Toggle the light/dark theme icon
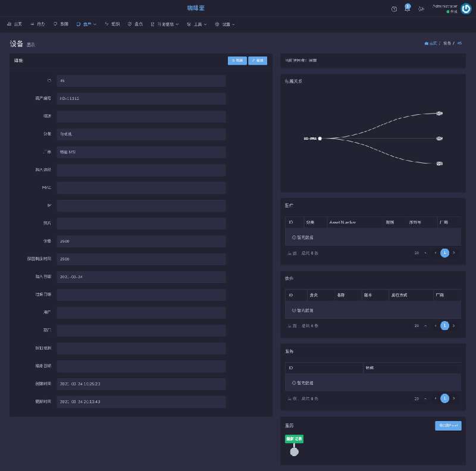Image resolution: width=476 pixels, height=471 pixels. (x=421, y=9)
